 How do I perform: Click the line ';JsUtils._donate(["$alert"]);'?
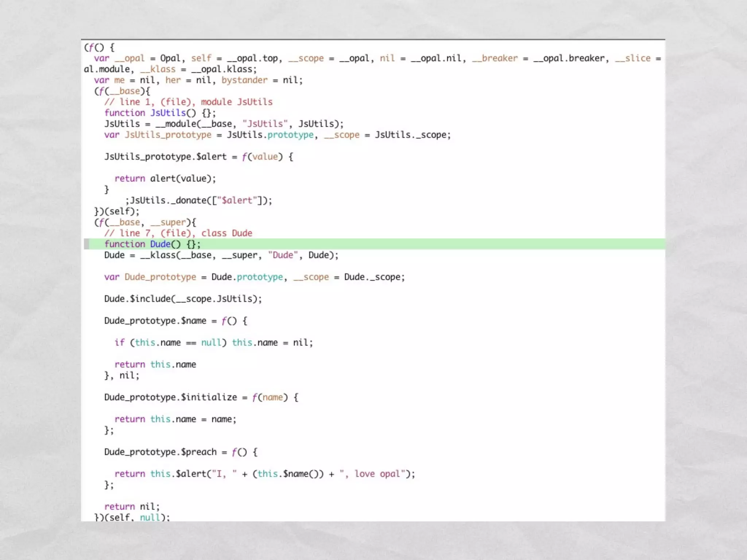click(198, 201)
